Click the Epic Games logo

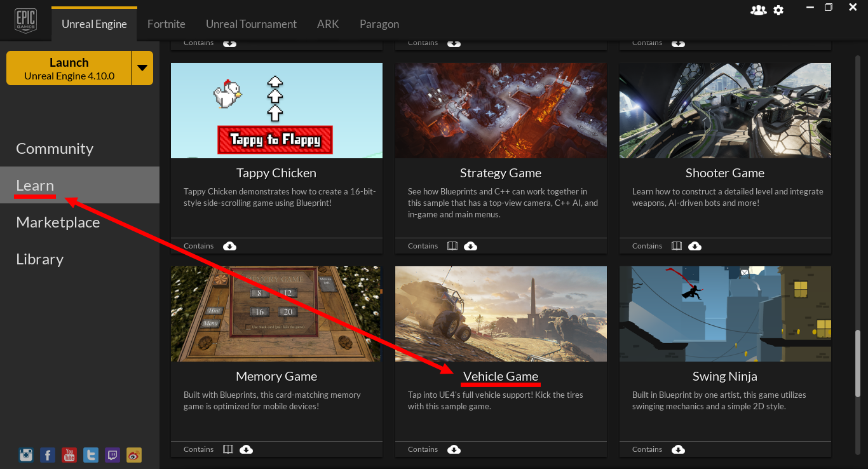[x=26, y=20]
